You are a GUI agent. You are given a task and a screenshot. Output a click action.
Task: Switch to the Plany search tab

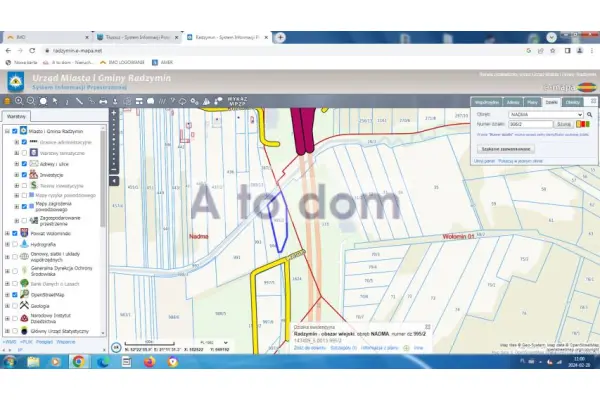pyautogui.click(x=532, y=102)
